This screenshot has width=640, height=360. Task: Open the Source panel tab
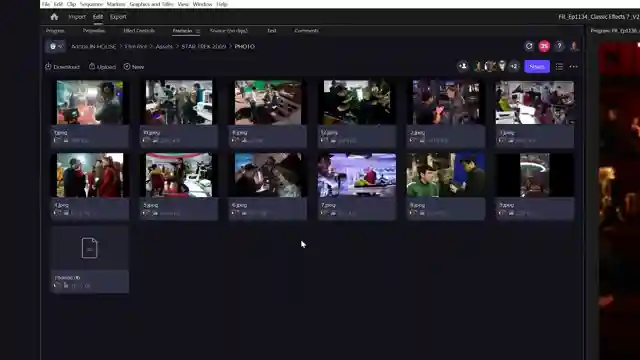(x=229, y=31)
